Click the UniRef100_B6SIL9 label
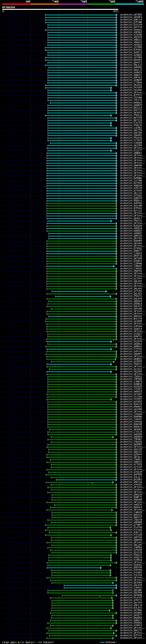Viewport: 146px width, 644px height. pos(131,108)
